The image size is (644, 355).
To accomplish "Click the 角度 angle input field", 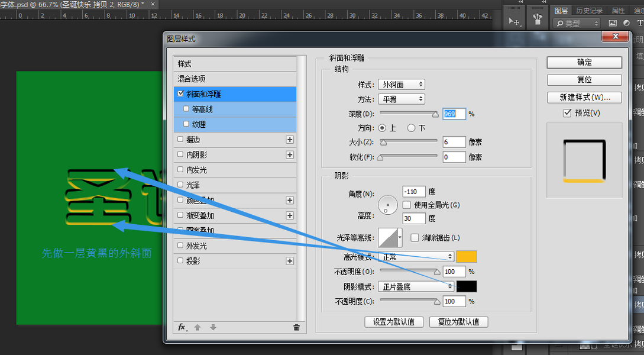I will (414, 192).
